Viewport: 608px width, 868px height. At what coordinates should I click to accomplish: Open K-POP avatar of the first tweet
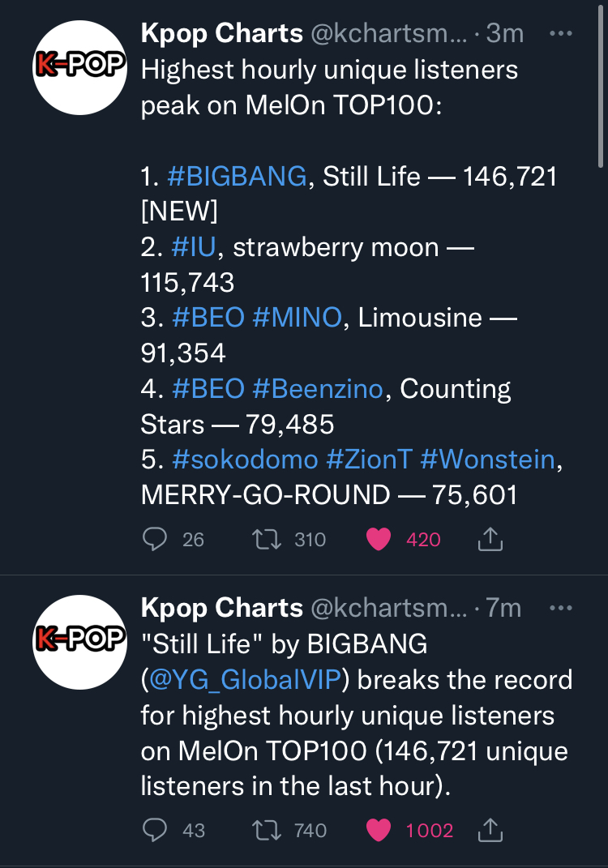(79, 67)
